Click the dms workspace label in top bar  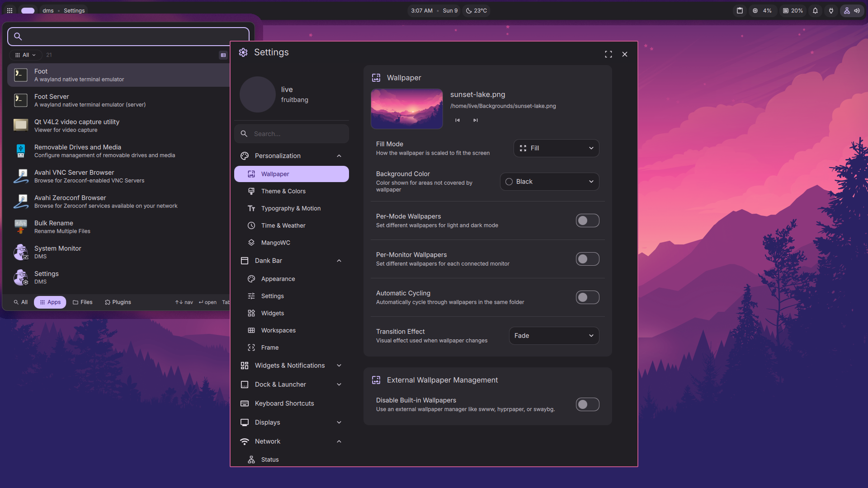tap(48, 10)
